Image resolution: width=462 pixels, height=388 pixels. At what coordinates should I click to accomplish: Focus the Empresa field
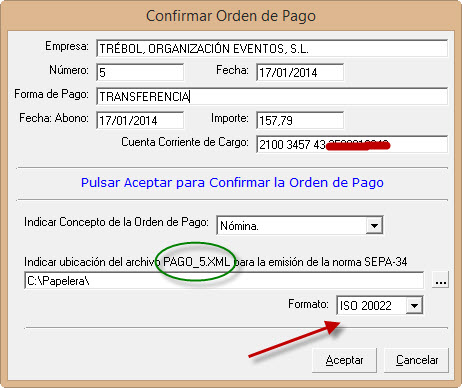point(272,48)
